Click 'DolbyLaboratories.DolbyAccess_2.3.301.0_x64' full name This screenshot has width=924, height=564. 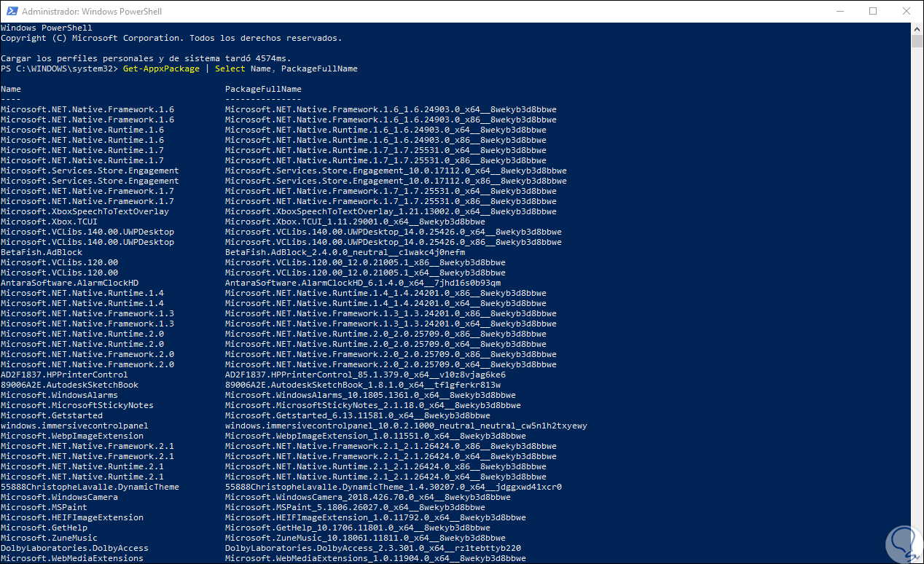tap(373, 548)
